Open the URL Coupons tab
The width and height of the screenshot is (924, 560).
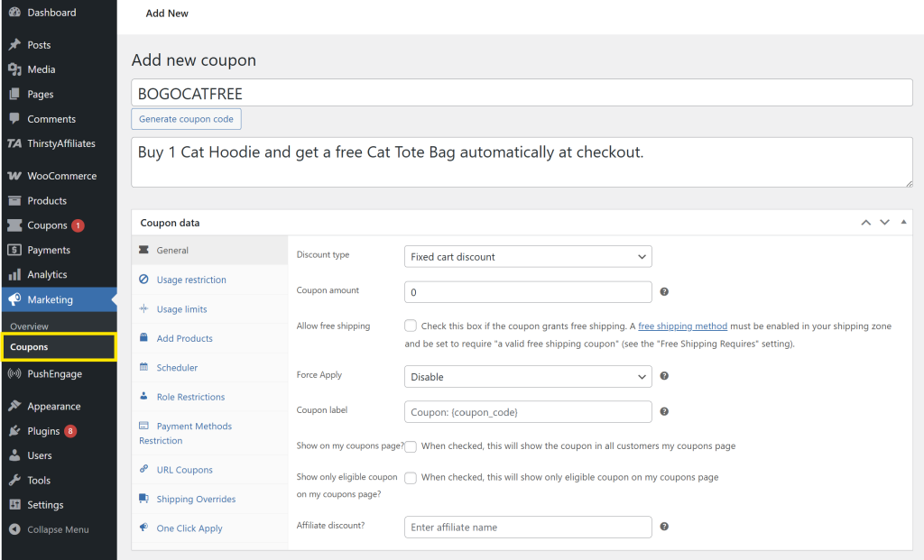click(x=184, y=469)
